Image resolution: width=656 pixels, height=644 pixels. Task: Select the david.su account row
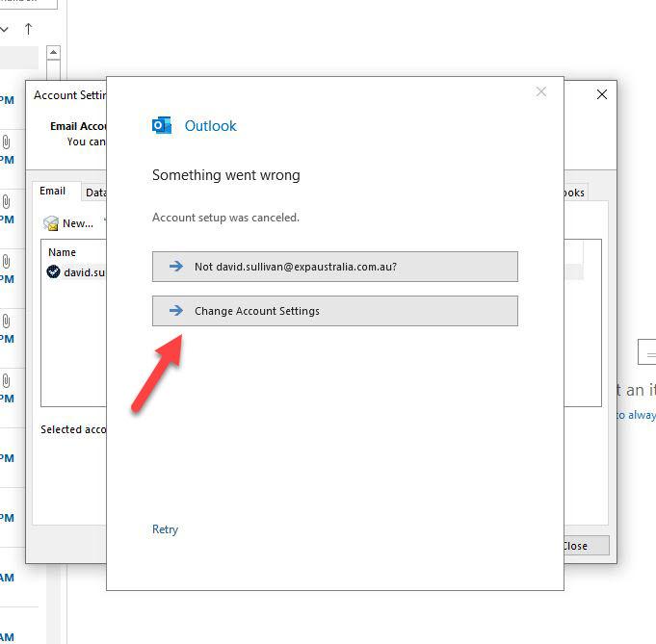(x=76, y=272)
